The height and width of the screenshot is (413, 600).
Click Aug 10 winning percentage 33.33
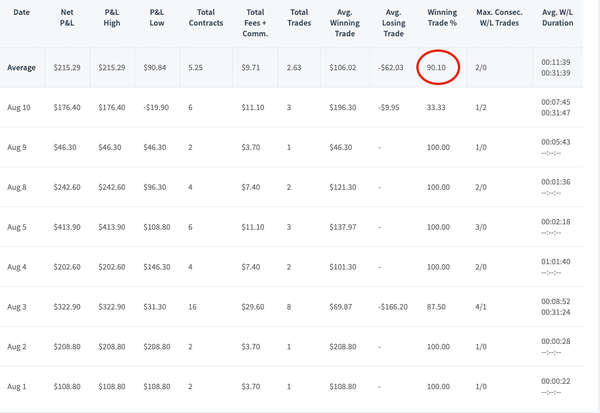(436, 108)
